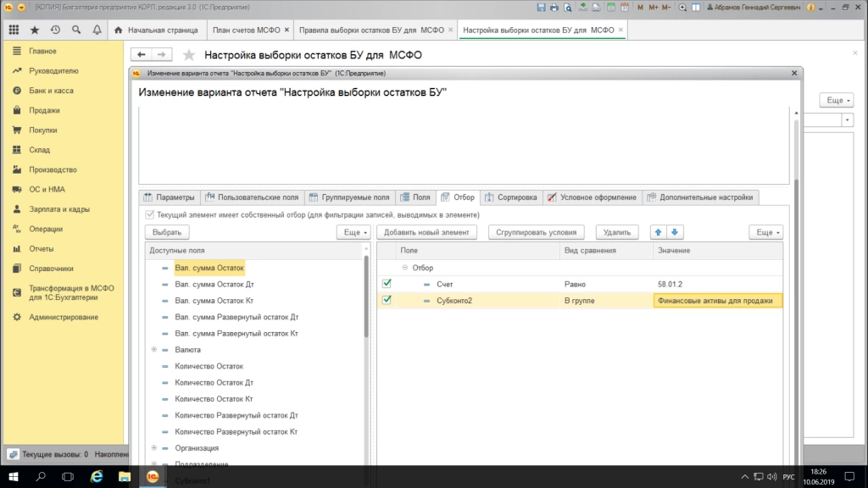
Task: Open Банк и касса section
Action: click(51, 91)
